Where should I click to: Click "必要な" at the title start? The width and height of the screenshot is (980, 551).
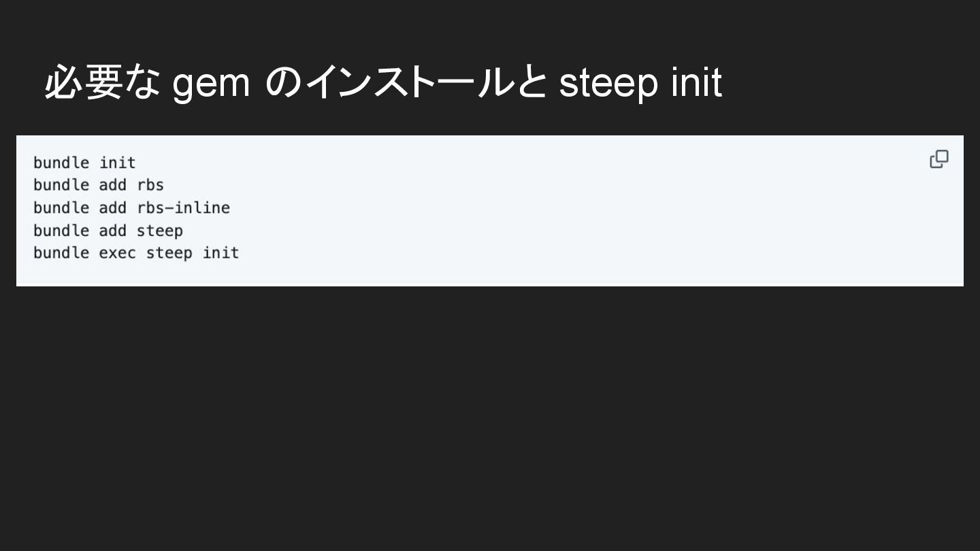[102, 83]
